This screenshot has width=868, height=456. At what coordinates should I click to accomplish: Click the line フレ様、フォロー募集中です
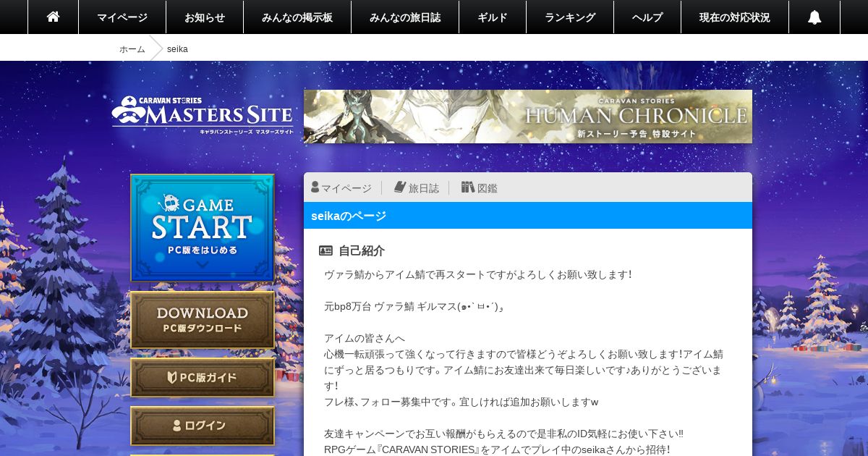pos(461,402)
